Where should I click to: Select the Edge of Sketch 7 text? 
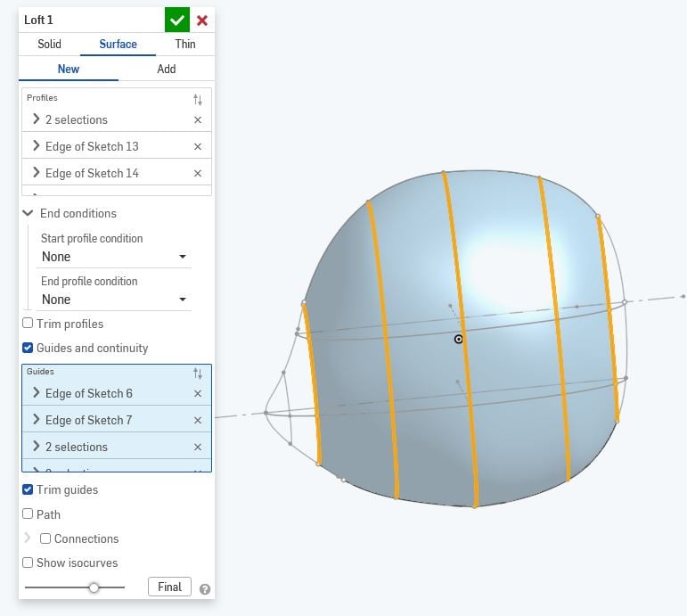pos(88,420)
